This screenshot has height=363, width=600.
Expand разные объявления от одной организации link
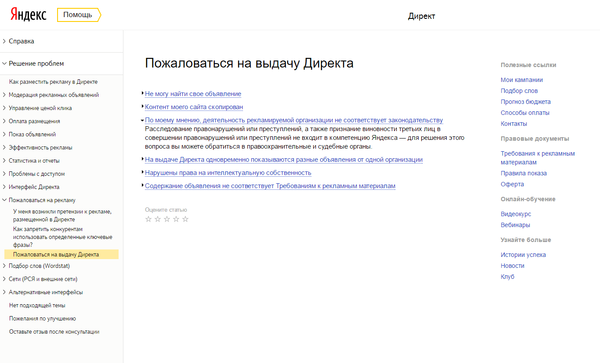[x=284, y=160]
